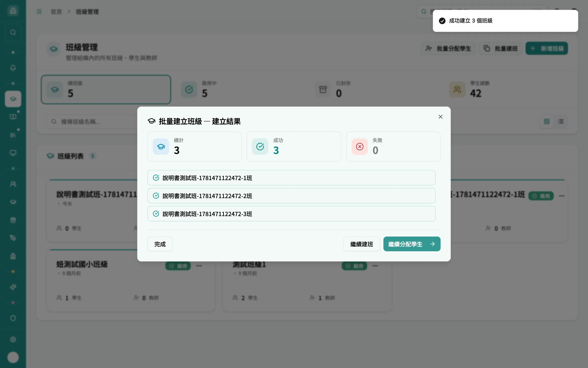Open the users icon in sidebar
This screenshot has width=588, height=368.
click(13, 184)
